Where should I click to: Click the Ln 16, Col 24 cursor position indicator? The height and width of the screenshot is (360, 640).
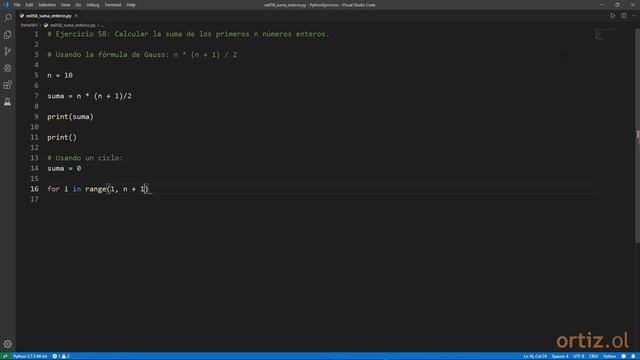click(x=535, y=356)
